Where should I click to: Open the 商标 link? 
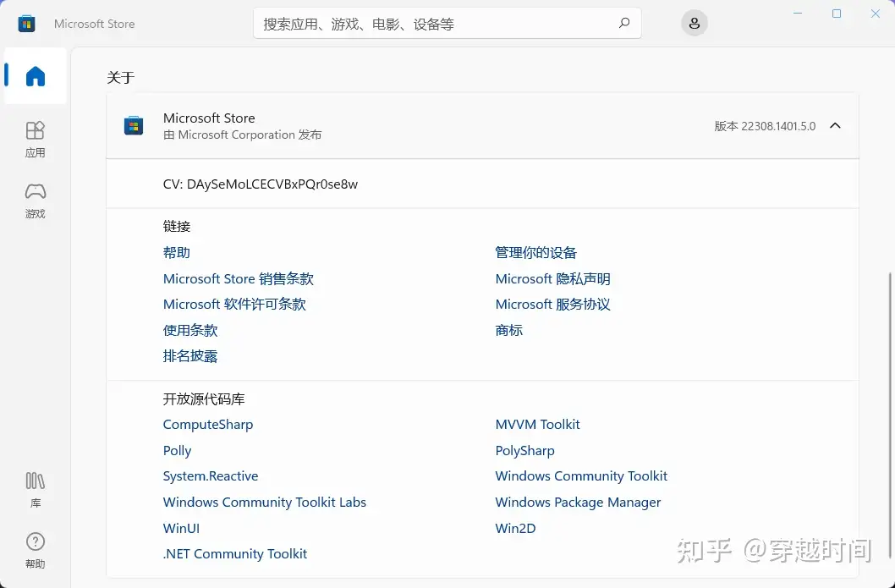[x=508, y=331]
